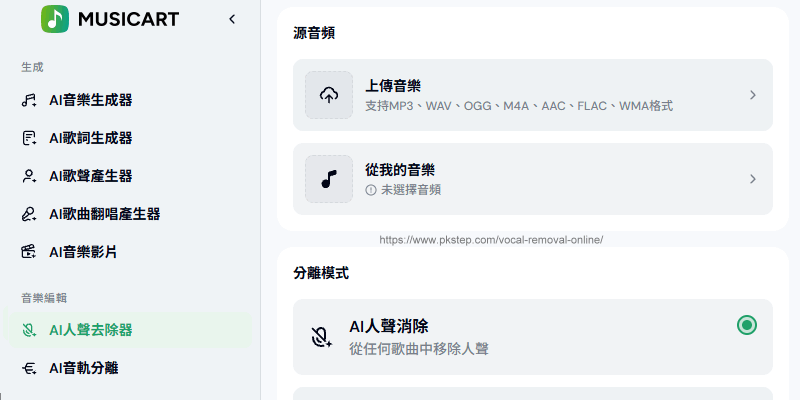Select the AI人聲消除 radio button
Viewport: 800px width, 400px height.
(747, 325)
